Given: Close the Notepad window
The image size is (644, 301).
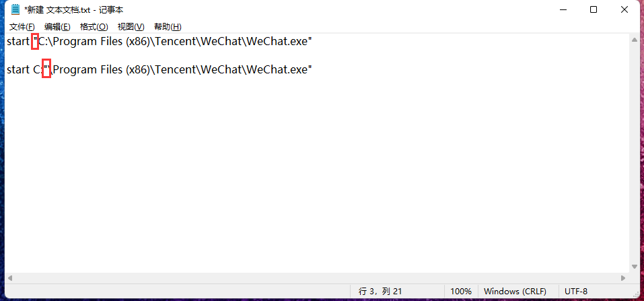Looking at the screenshot, I should click(624, 9).
